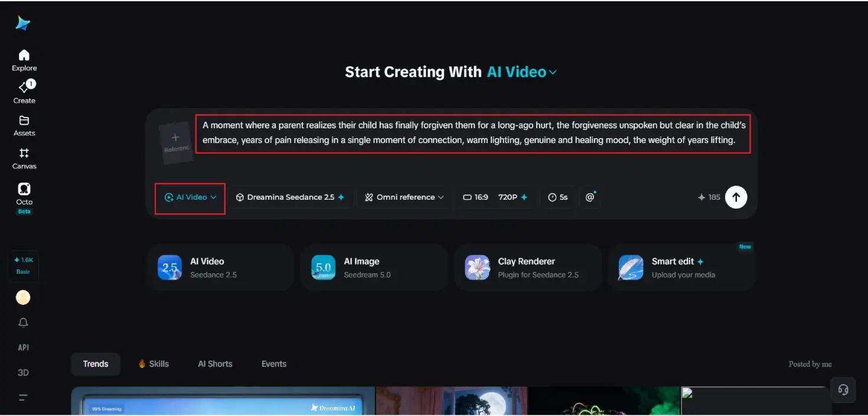Change the 720P resolution setting
This screenshot has width=868, height=416.
(513, 197)
